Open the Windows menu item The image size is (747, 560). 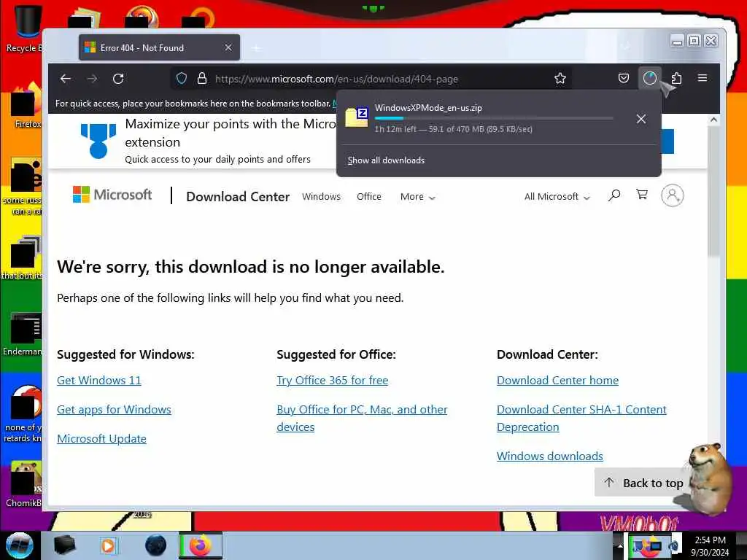(x=321, y=197)
